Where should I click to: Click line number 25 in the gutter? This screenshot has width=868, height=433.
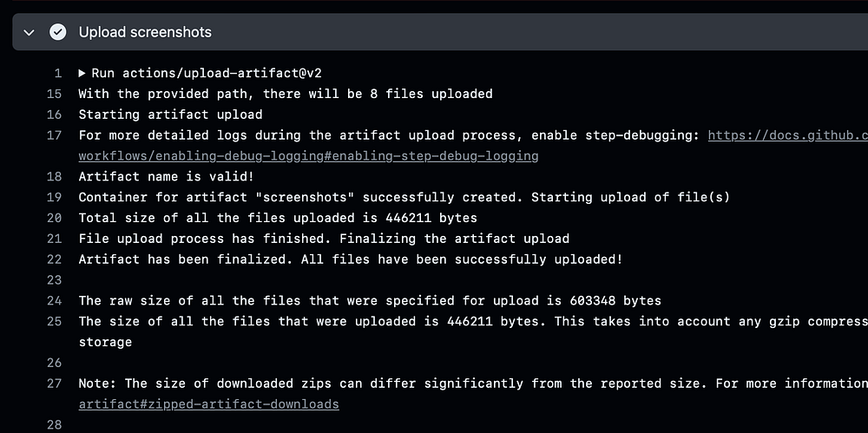click(x=54, y=322)
